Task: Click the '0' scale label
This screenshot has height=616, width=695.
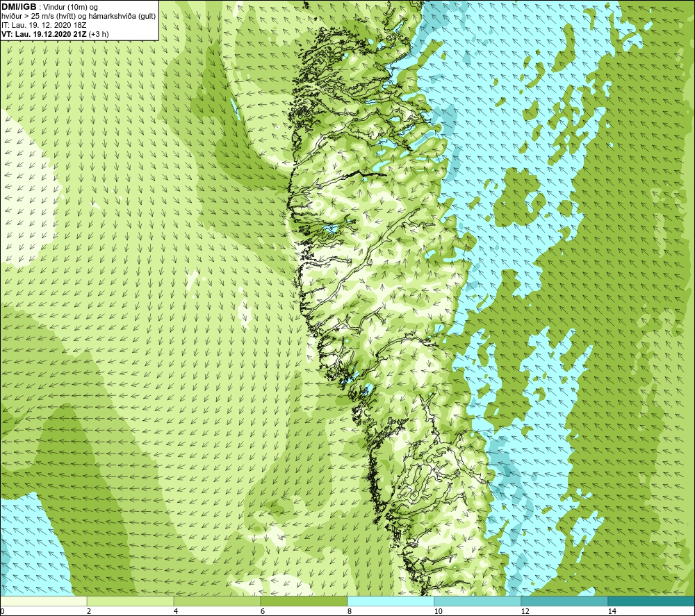Action: [2, 611]
